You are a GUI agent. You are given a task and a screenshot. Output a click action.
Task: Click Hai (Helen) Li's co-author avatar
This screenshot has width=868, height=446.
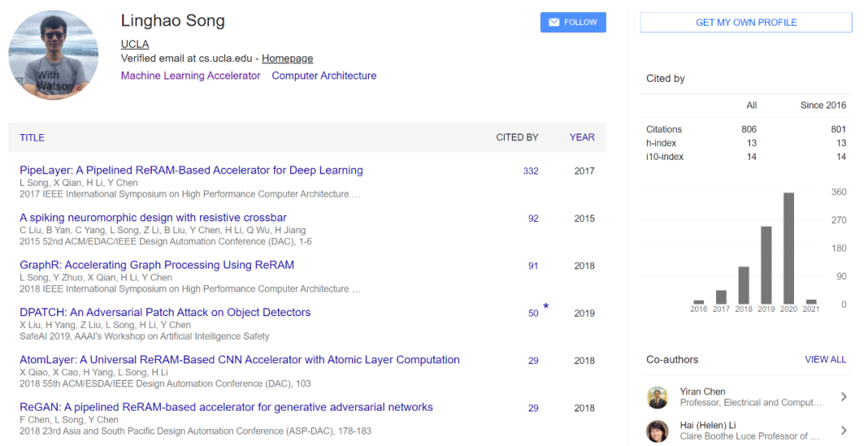click(x=659, y=430)
